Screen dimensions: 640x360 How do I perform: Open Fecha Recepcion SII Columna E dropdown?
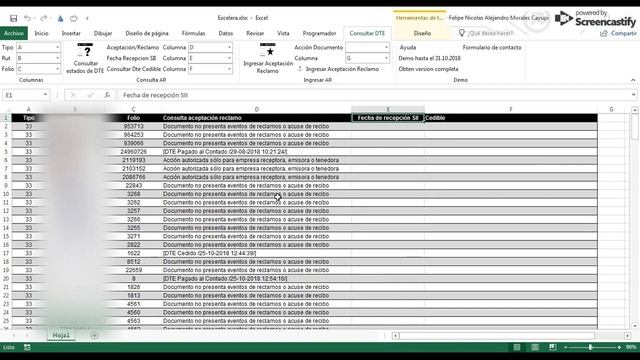coord(229,58)
